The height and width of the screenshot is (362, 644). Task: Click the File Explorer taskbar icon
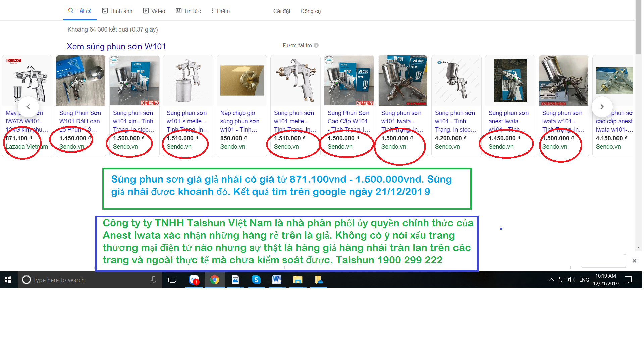tap(297, 279)
